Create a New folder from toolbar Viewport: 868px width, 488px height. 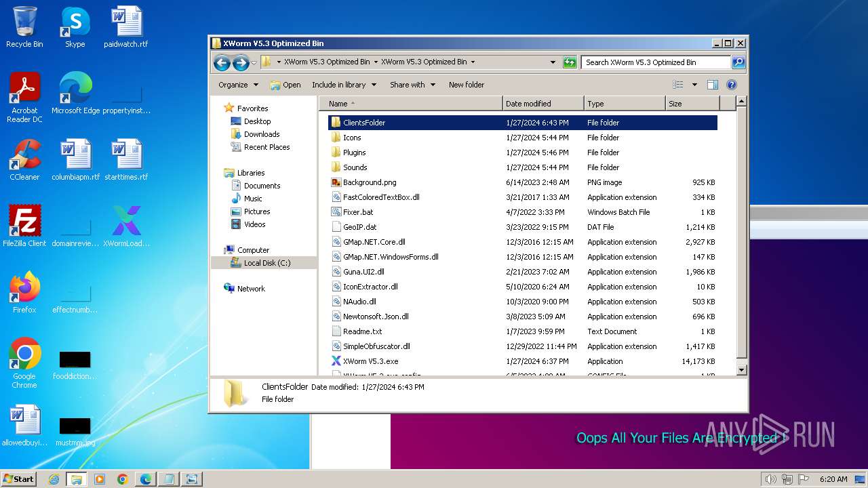pyautogui.click(x=467, y=85)
